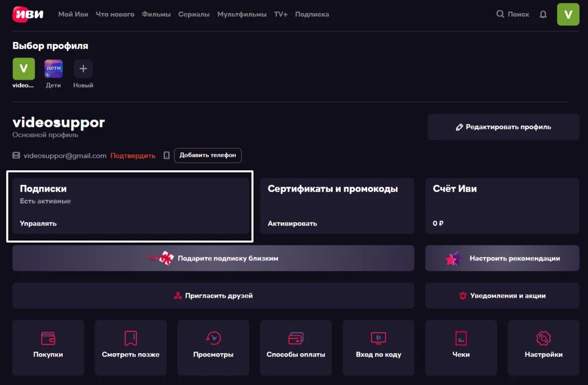
Task: Click the Поиск text in header
Action: tap(518, 14)
